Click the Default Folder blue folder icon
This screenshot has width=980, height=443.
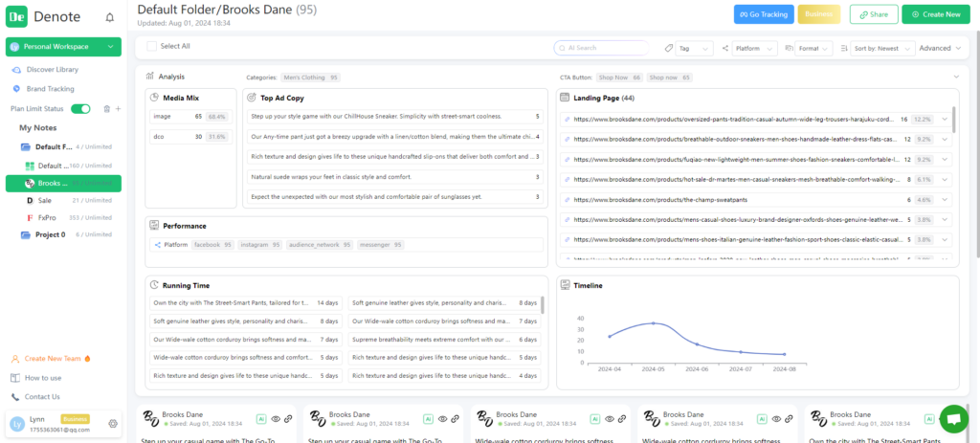click(x=26, y=147)
